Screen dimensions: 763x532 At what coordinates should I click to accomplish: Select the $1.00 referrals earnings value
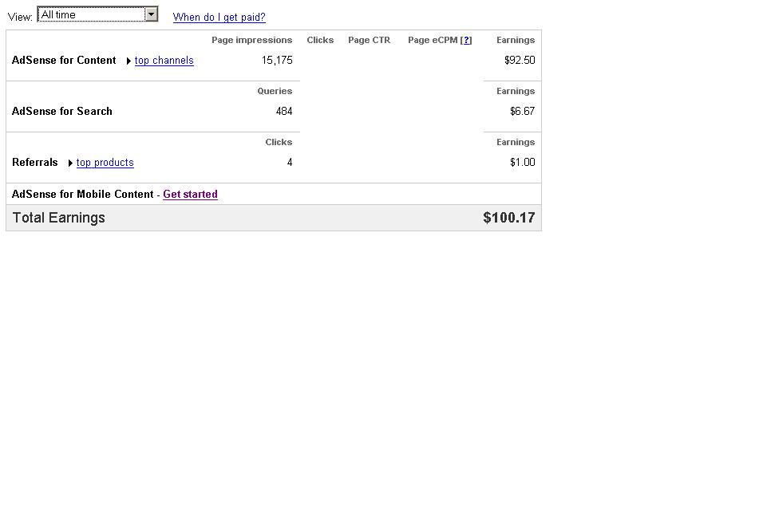[522, 163]
